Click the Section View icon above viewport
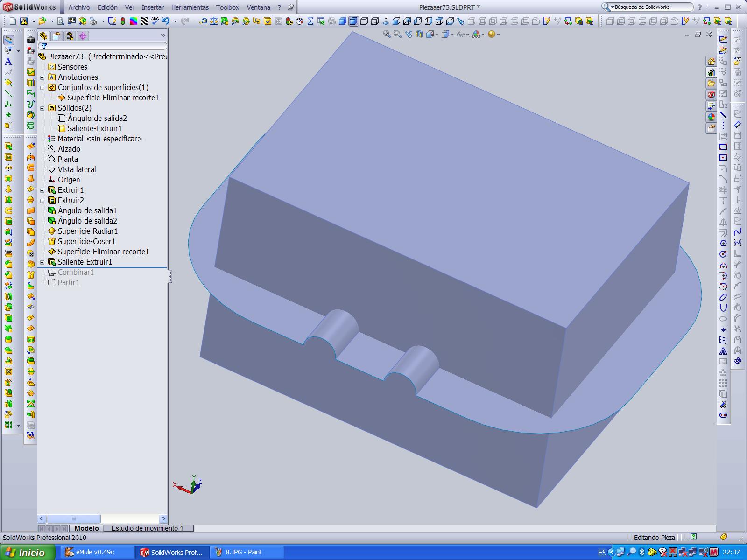 click(419, 34)
